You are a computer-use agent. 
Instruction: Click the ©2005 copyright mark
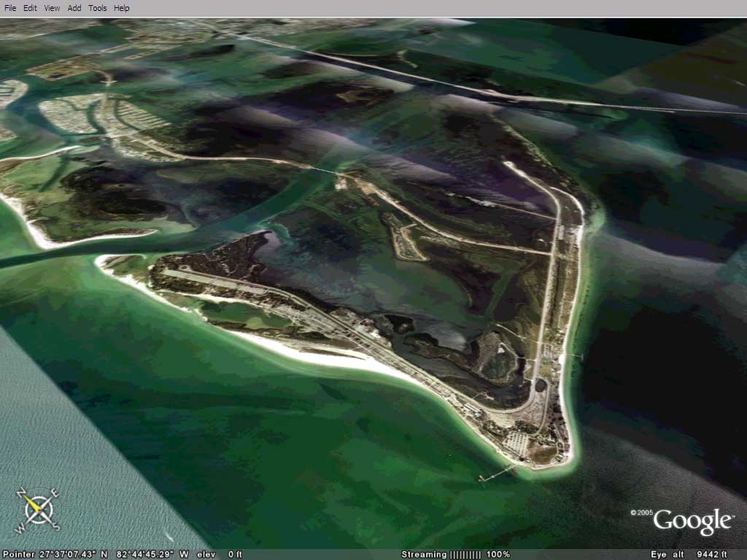coord(642,513)
